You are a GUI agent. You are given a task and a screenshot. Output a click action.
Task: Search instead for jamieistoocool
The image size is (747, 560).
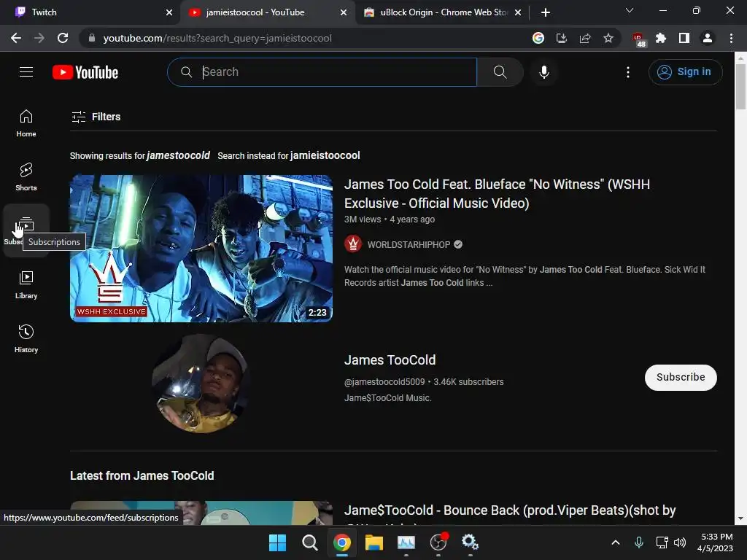325,156
